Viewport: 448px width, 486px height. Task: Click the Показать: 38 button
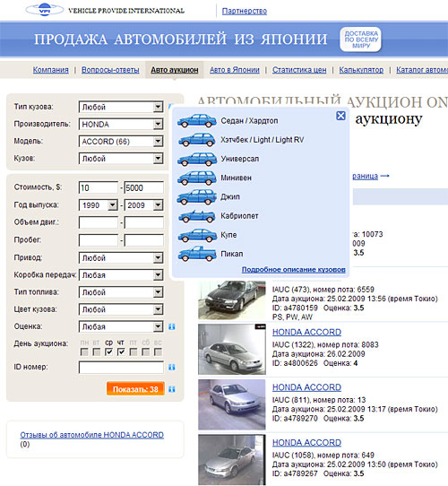135,389
